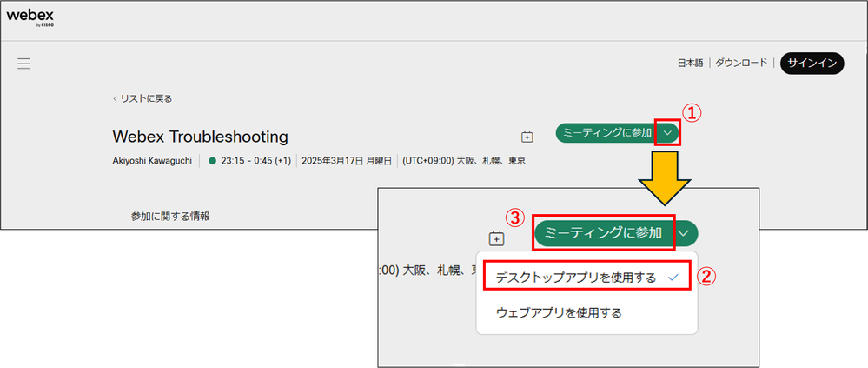Click the calendar plus icon in the enlarged inset
Viewport: 868px width, 368px height.
(x=497, y=238)
